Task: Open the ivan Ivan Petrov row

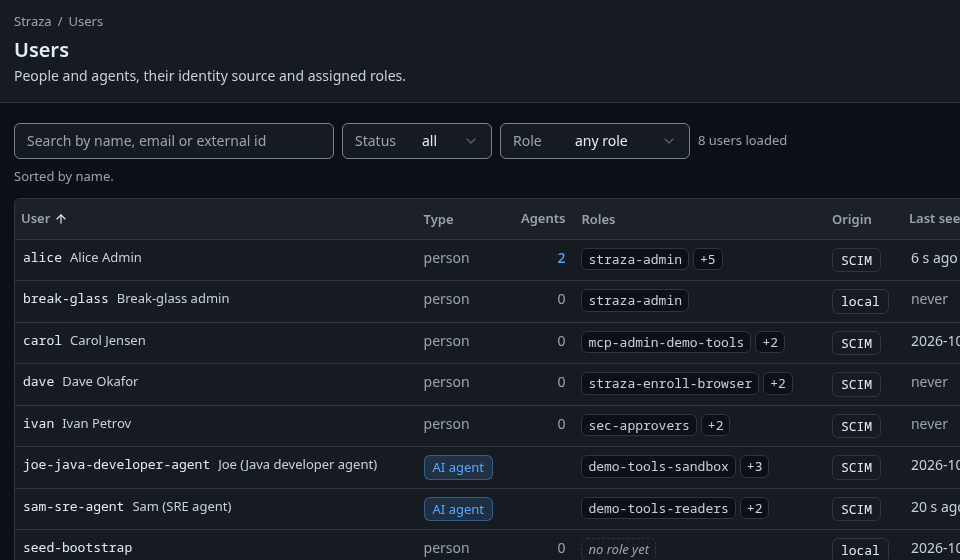Action: click(x=487, y=426)
